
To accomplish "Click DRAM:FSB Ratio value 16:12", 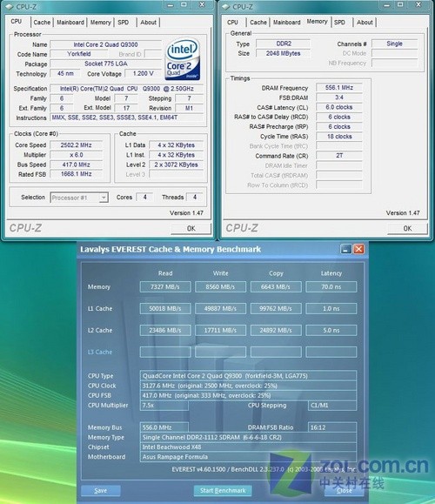I will pyautogui.click(x=331, y=427).
